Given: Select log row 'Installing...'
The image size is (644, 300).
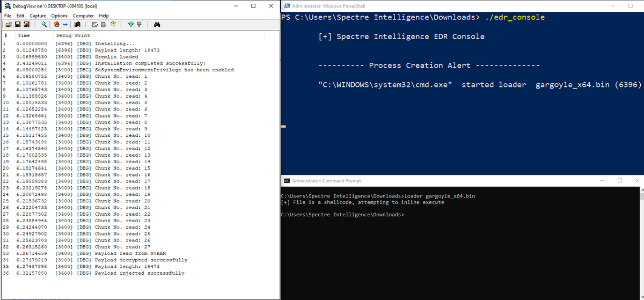Looking at the screenshot, I should [x=140, y=43].
